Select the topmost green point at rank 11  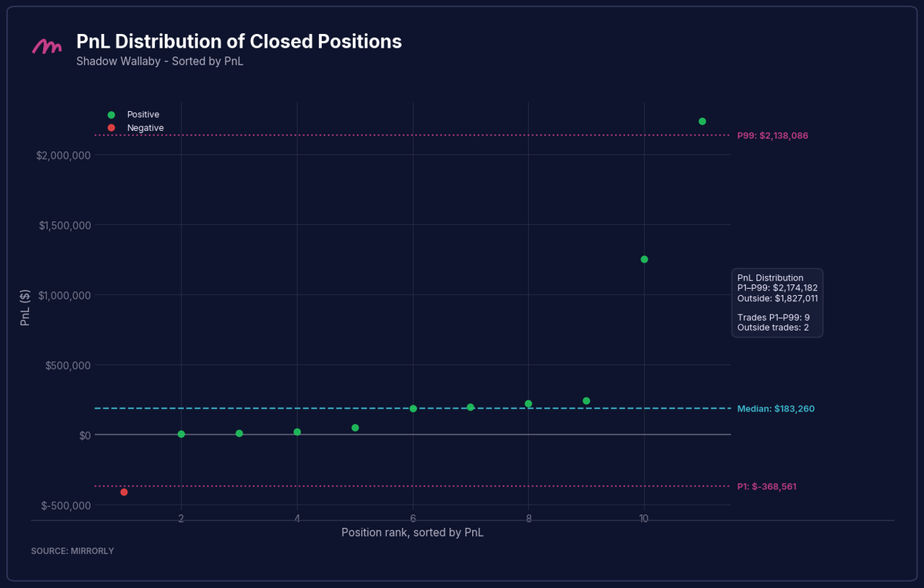point(702,121)
